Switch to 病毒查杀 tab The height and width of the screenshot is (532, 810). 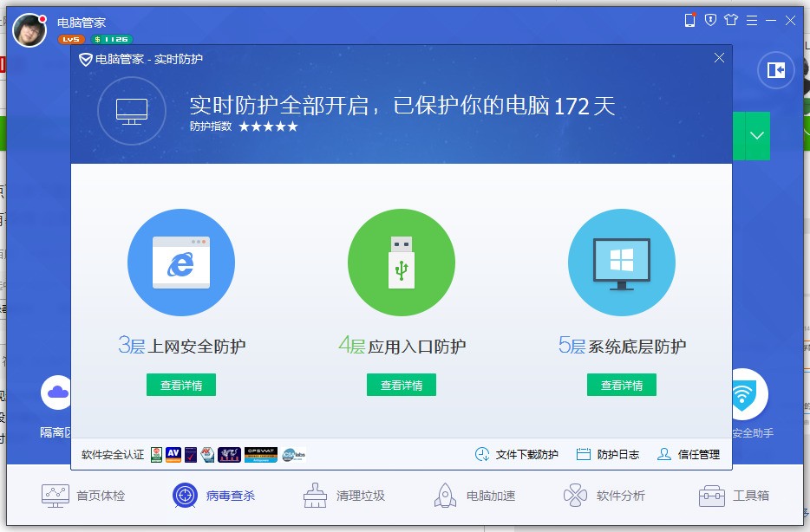[214, 496]
